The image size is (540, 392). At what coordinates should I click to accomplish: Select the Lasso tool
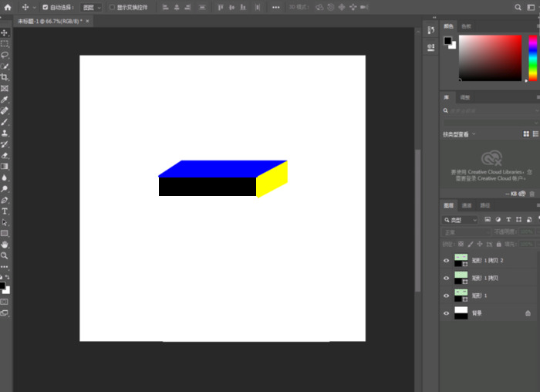(x=5, y=55)
